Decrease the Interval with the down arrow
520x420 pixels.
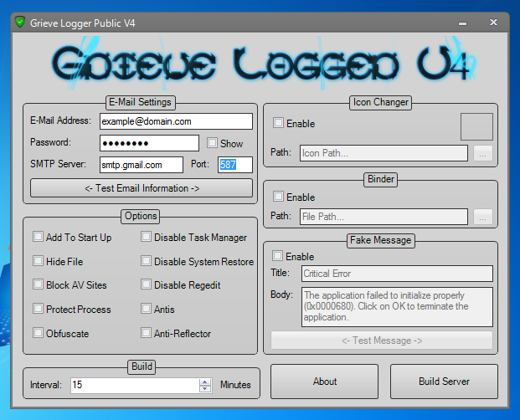click(205, 388)
